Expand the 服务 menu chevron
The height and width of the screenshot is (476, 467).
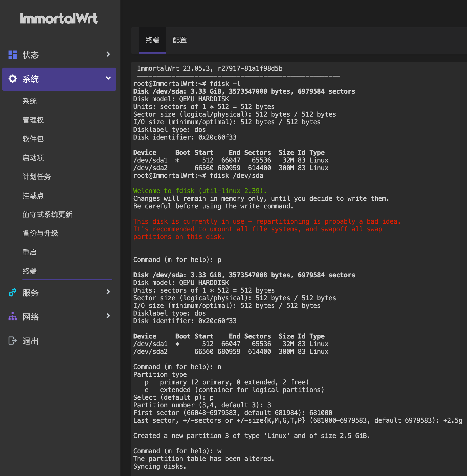click(108, 292)
